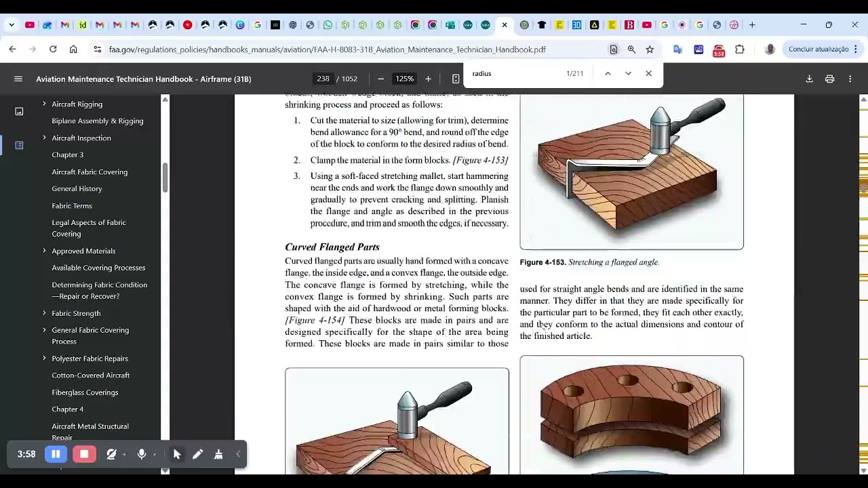
Task: Expand the Polyester Fabric Repairs entry
Action: coord(44,358)
